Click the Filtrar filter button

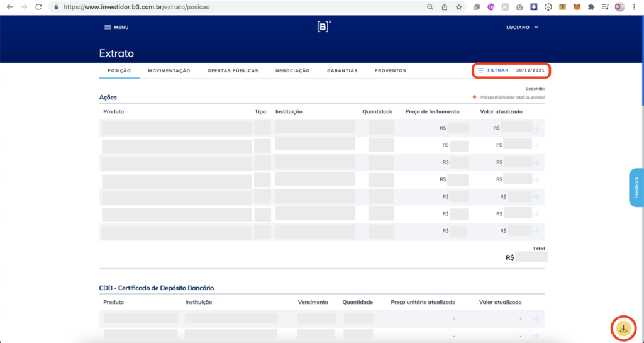[x=493, y=70]
